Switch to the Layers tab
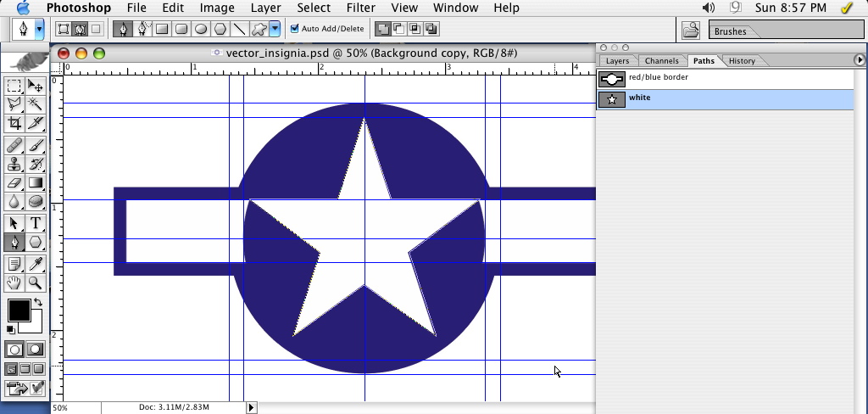This screenshot has width=868, height=414. 617,61
